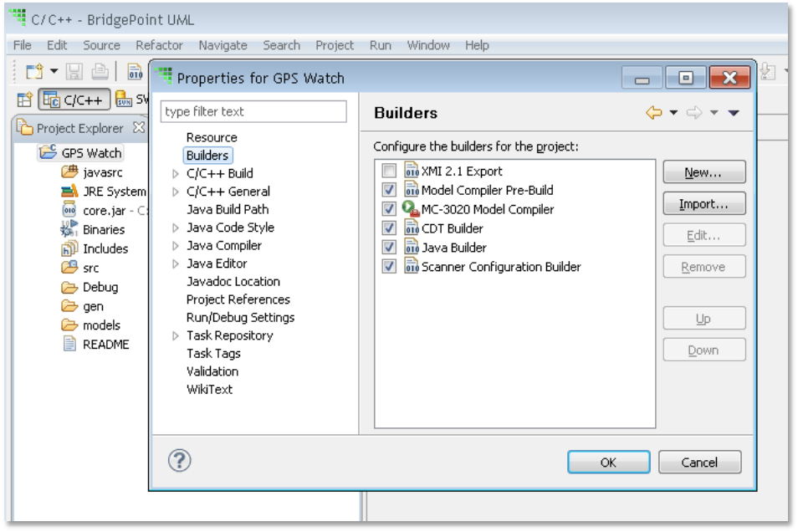Click the Open Perspective icon
The width and height of the screenshot is (798, 532).
click(x=24, y=100)
